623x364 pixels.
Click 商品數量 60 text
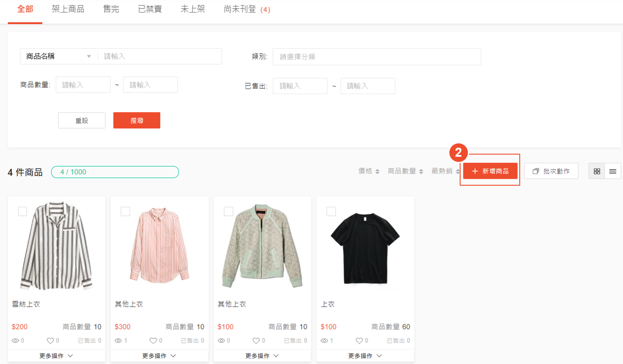391,327
